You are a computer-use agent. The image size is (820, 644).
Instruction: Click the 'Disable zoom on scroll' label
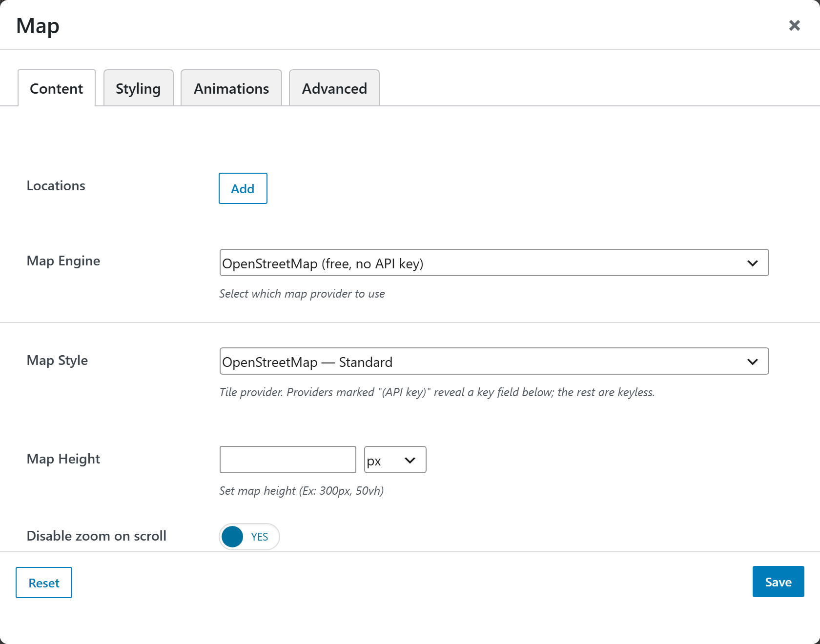[97, 536]
